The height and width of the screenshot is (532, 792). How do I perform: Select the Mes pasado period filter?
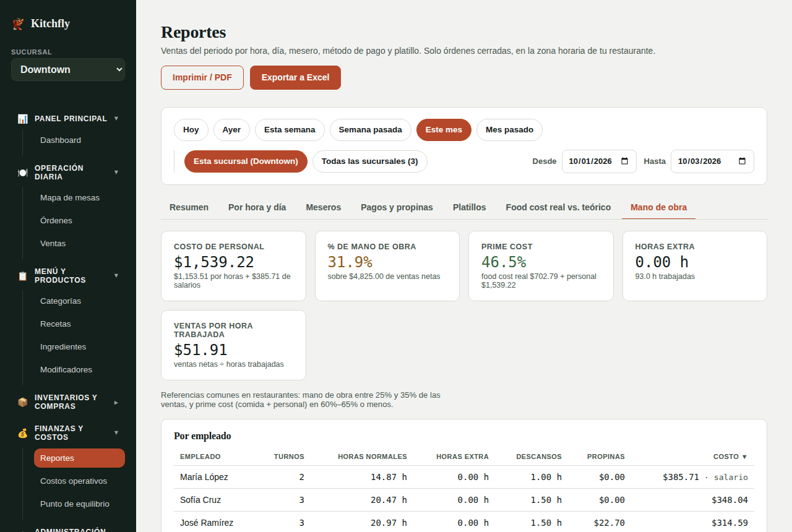pyautogui.click(x=509, y=130)
